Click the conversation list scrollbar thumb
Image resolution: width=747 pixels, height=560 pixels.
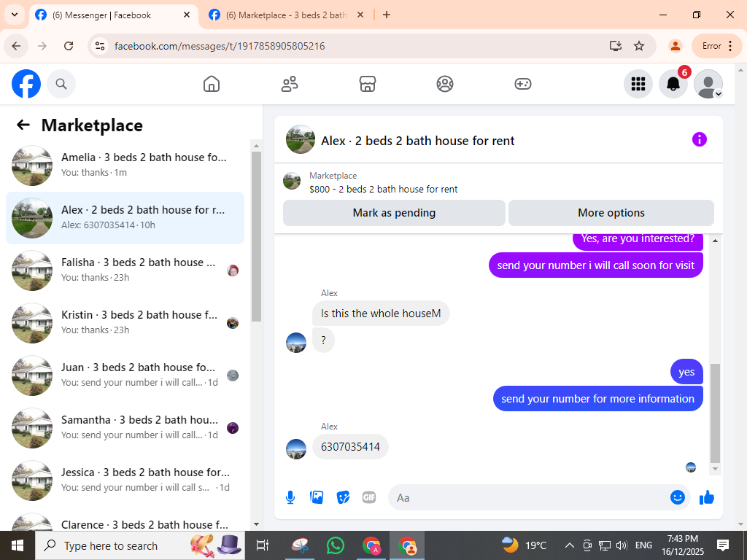click(x=256, y=237)
